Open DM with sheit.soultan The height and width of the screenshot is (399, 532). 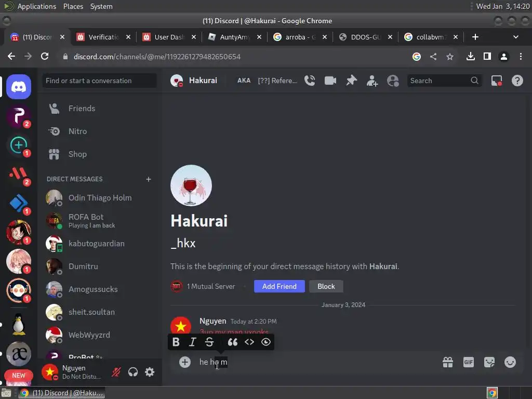(99, 312)
